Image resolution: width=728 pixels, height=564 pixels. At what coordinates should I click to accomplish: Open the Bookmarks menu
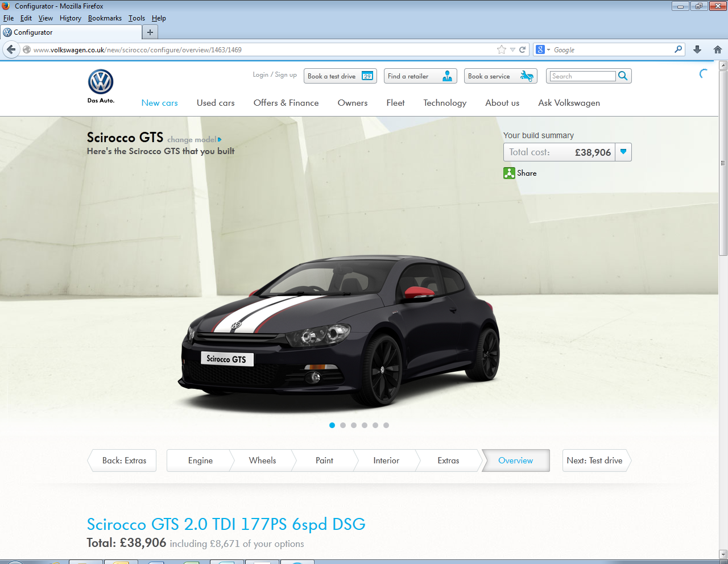[105, 18]
